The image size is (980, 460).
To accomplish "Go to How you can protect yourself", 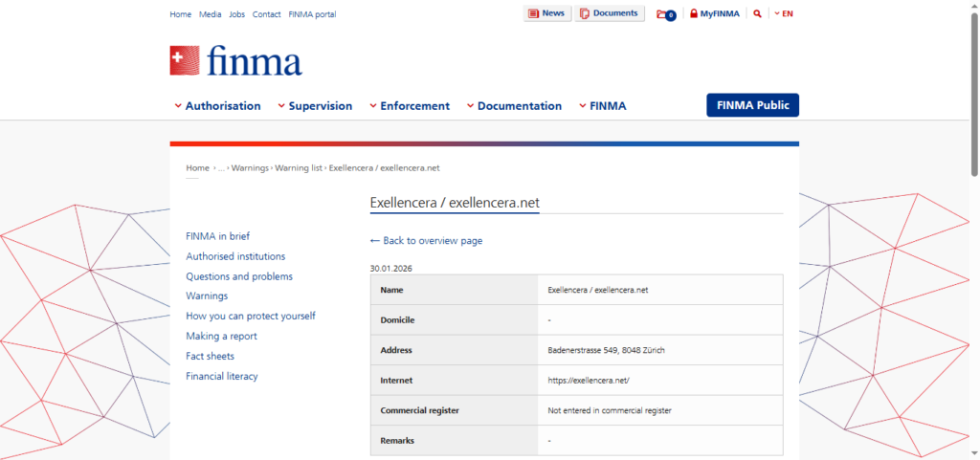I will pyautogui.click(x=251, y=316).
